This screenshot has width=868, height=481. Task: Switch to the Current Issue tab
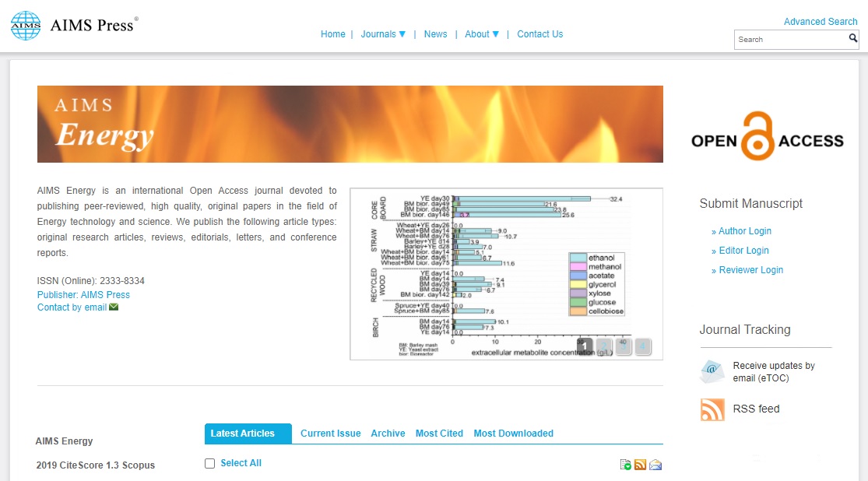[331, 434]
